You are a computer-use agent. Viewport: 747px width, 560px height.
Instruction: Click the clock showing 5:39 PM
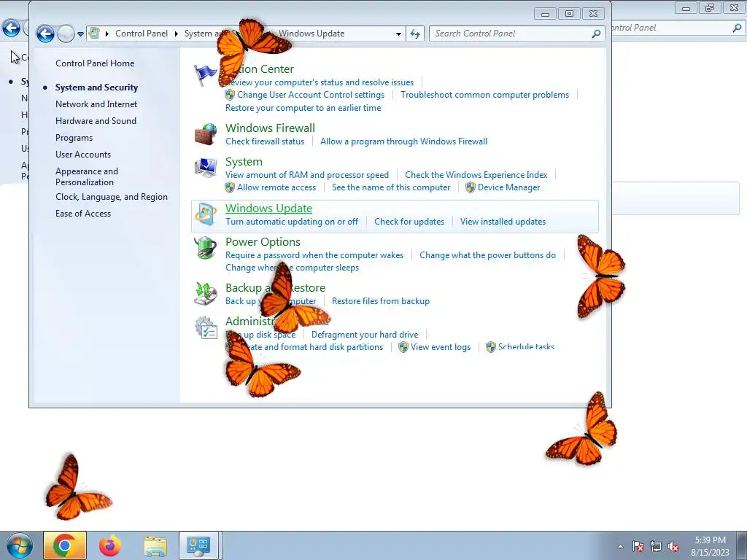[710, 540]
